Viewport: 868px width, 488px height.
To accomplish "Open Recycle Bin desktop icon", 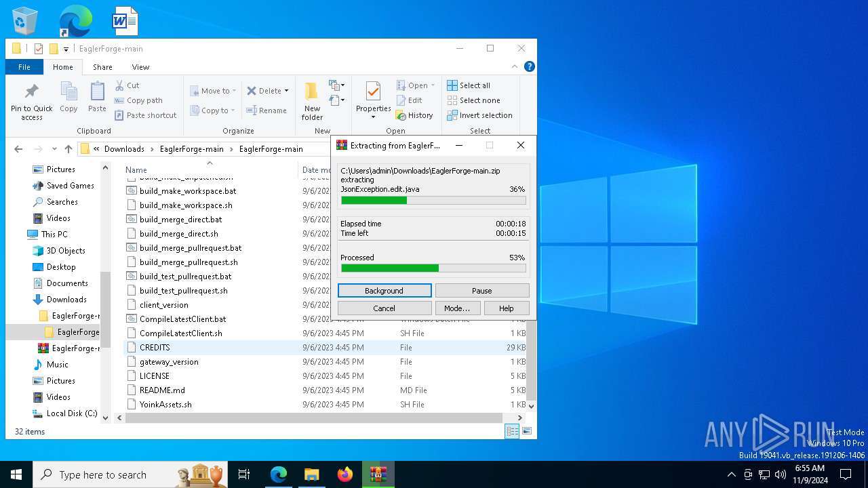I will click(x=25, y=20).
